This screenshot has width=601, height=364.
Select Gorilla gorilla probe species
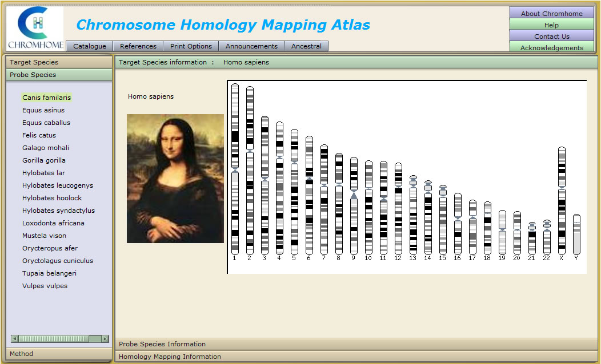coord(43,160)
